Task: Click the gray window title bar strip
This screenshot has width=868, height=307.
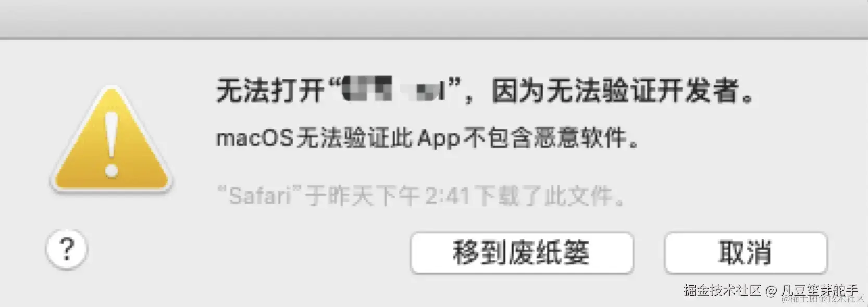Action: click(x=434, y=19)
